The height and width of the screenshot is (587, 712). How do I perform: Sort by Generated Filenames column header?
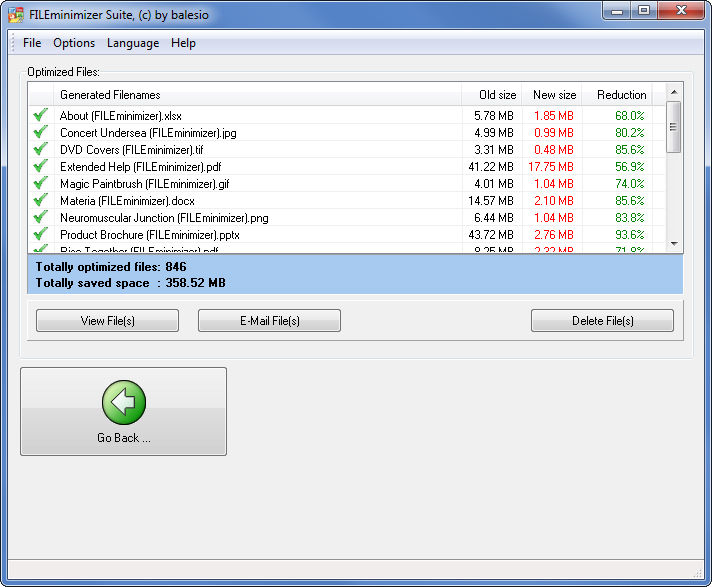(257, 94)
